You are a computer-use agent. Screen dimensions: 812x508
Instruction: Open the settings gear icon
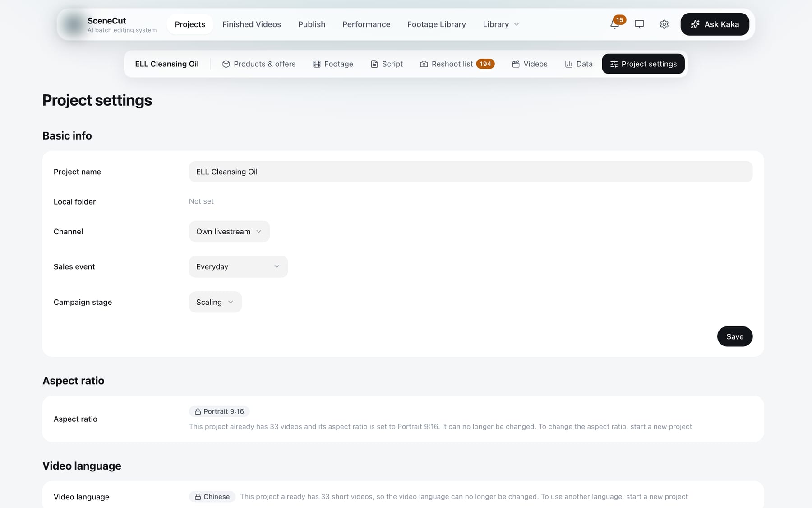664,24
